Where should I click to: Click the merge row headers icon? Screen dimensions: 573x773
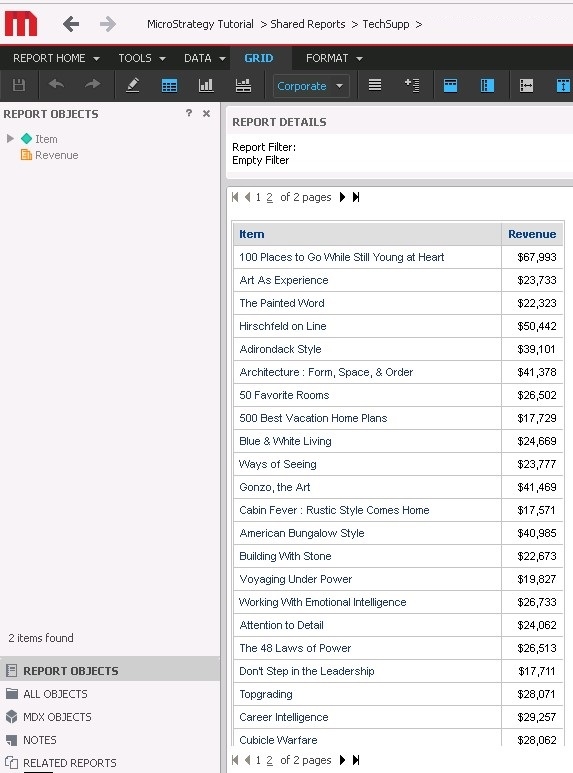click(x=487, y=86)
